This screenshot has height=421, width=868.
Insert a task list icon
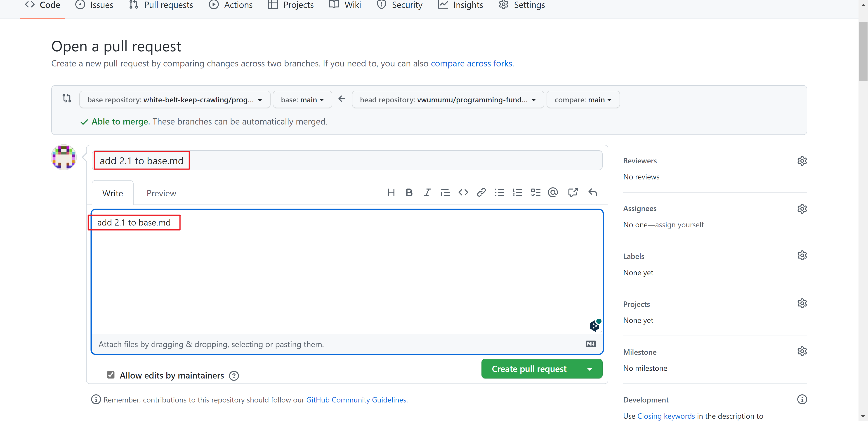(535, 192)
